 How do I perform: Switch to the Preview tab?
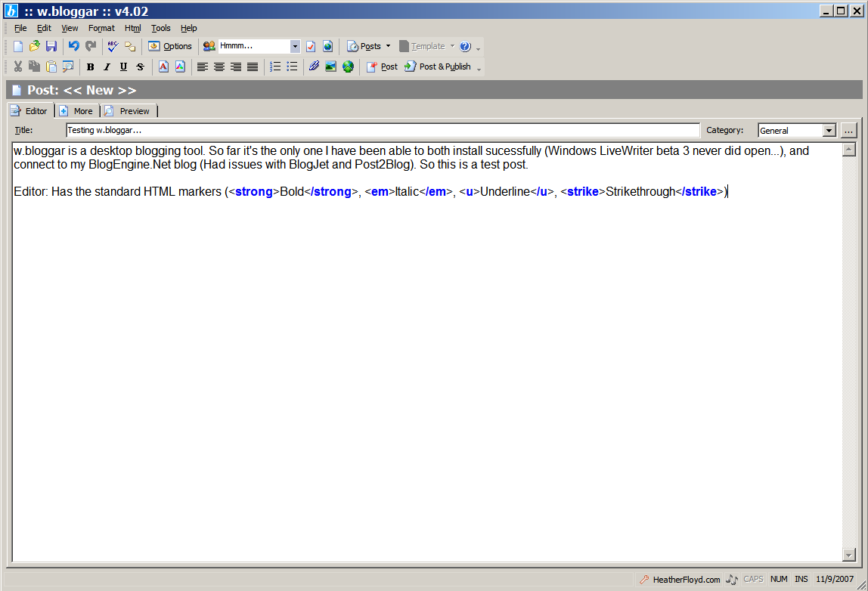point(129,111)
